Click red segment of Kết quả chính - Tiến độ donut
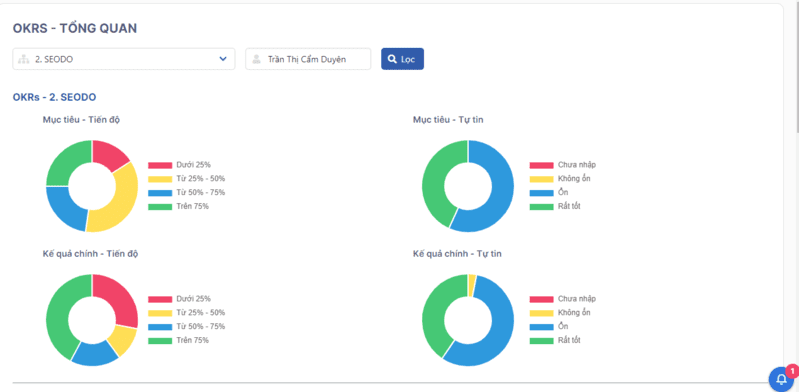 [121, 298]
